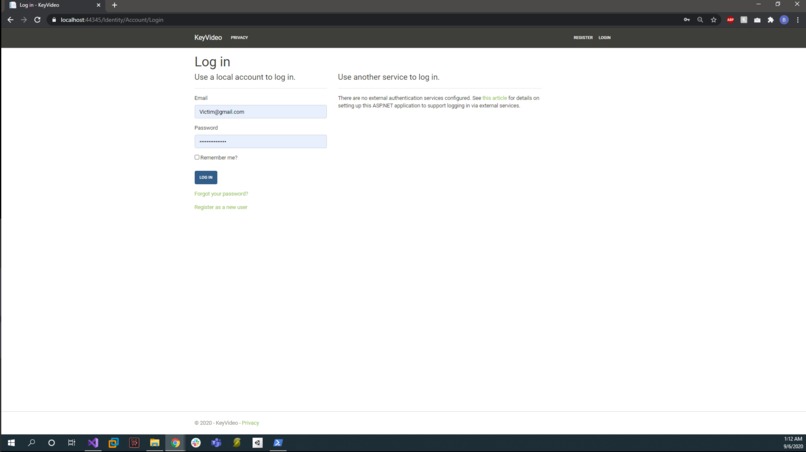Image resolution: width=806 pixels, height=452 pixels.
Task: Open Microsoft Teams from taskbar
Action: click(x=216, y=443)
